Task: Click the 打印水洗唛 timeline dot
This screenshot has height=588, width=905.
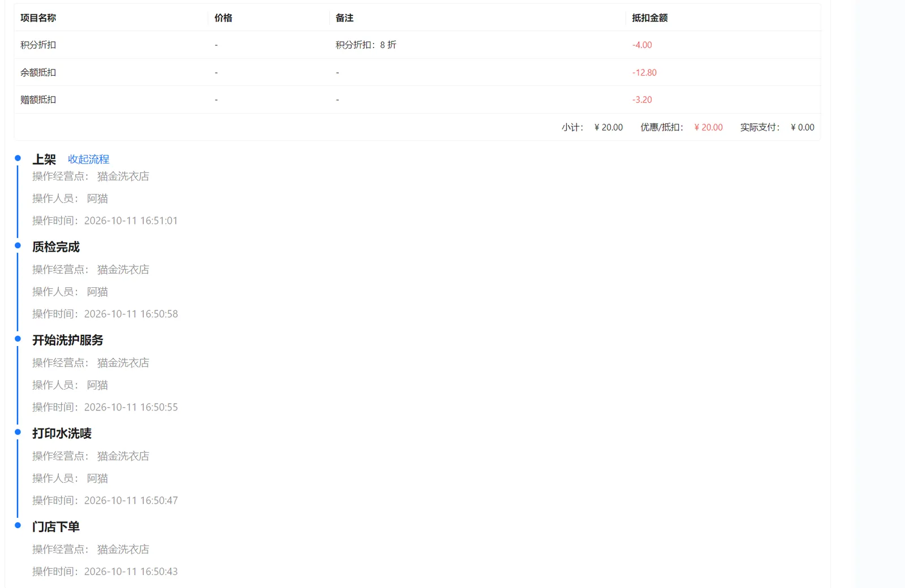Action: (18, 432)
